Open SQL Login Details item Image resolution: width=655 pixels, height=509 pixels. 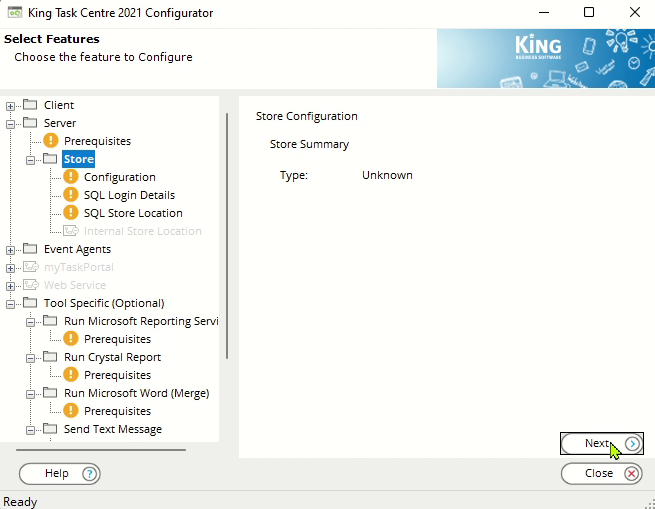click(x=129, y=195)
